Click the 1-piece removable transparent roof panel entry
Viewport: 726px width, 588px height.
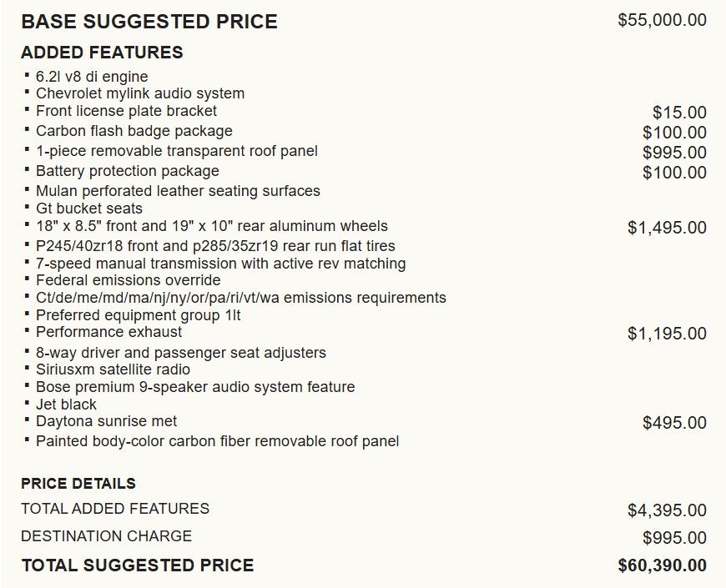[x=176, y=151]
